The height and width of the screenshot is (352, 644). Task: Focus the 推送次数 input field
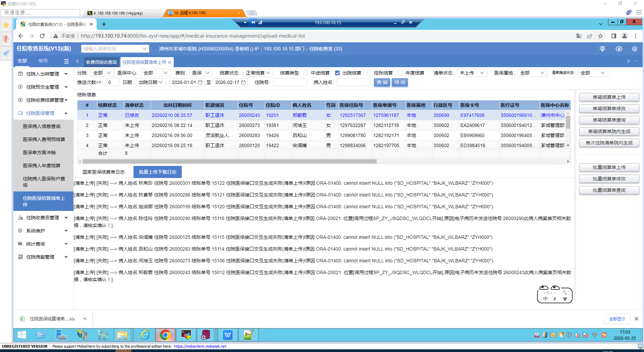point(112,82)
